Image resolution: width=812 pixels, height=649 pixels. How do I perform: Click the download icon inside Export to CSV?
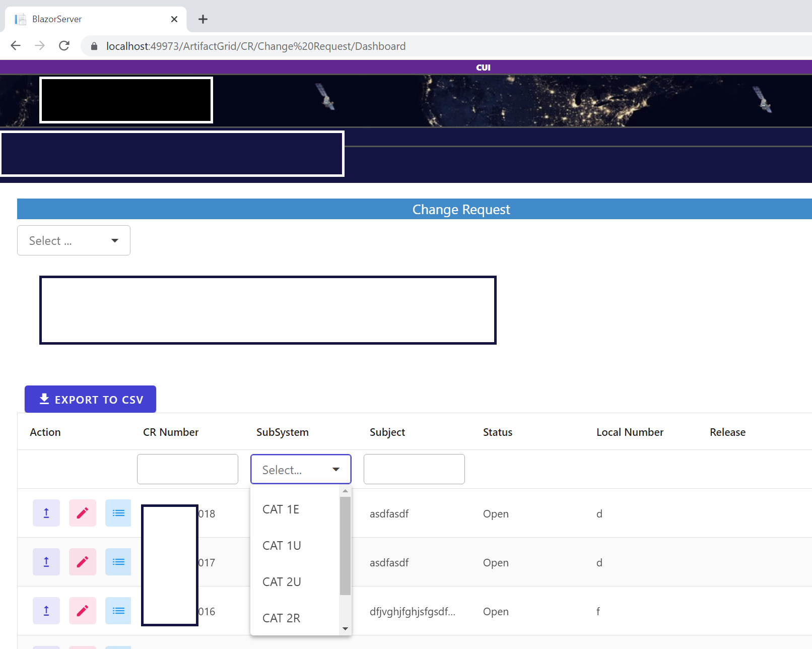(x=43, y=399)
